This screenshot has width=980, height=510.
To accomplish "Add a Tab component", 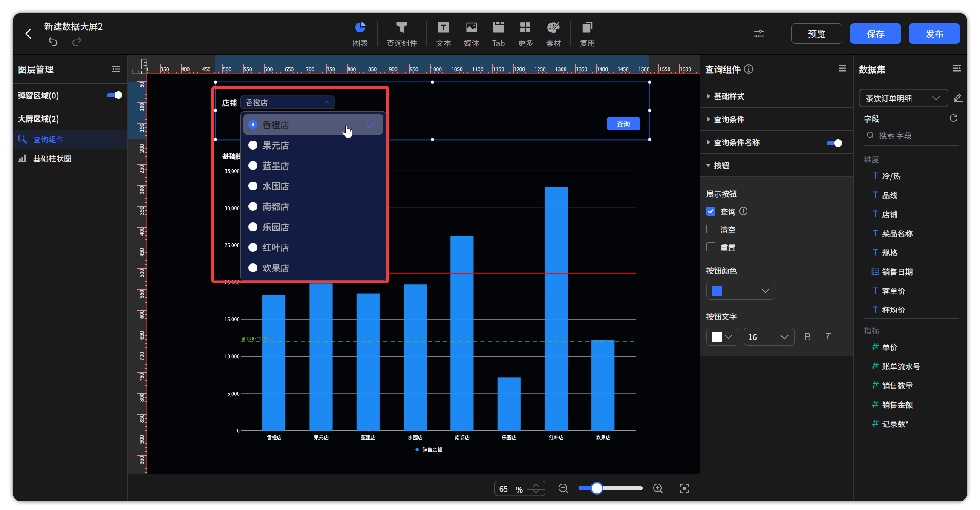I will (498, 34).
